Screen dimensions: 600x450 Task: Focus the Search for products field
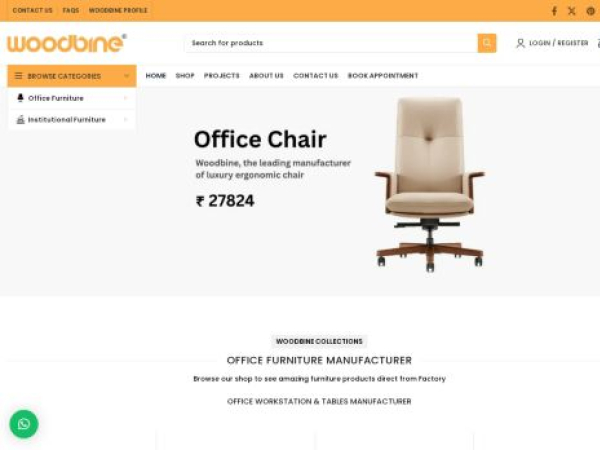click(331, 43)
